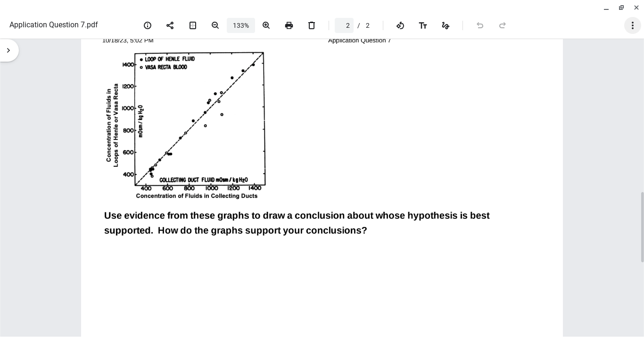Share the PDF document

click(170, 25)
